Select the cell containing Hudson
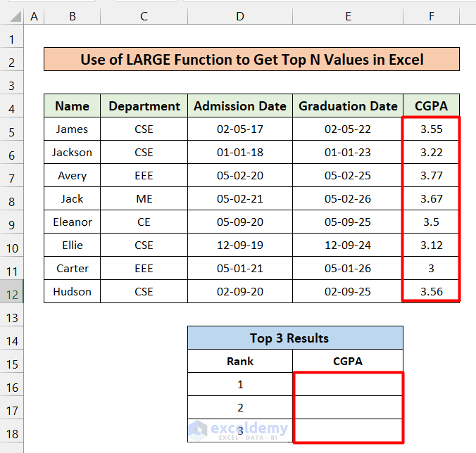This screenshot has height=453, width=476. point(73,291)
